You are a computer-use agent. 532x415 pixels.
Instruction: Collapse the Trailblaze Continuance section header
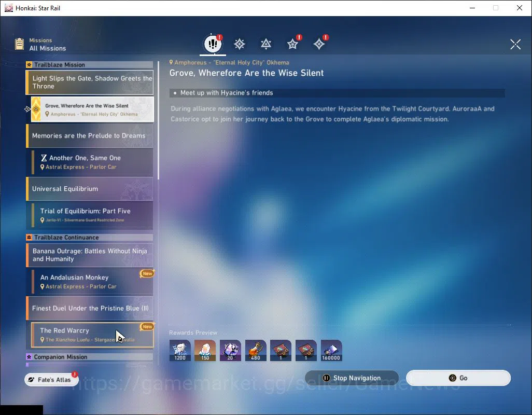coord(90,238)
